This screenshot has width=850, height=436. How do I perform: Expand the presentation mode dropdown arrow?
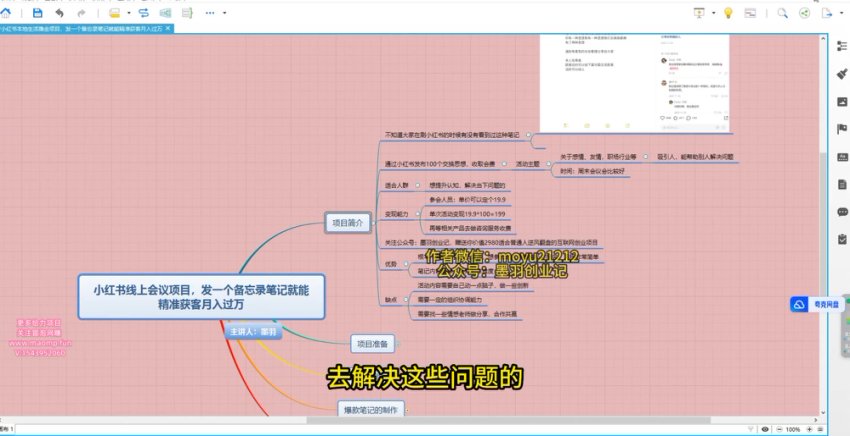point(713,13)
